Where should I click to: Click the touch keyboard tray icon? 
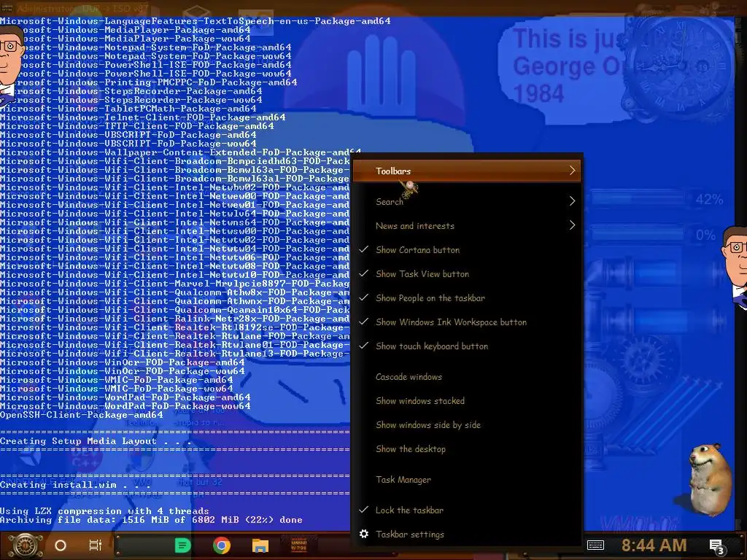click(595, 545)
